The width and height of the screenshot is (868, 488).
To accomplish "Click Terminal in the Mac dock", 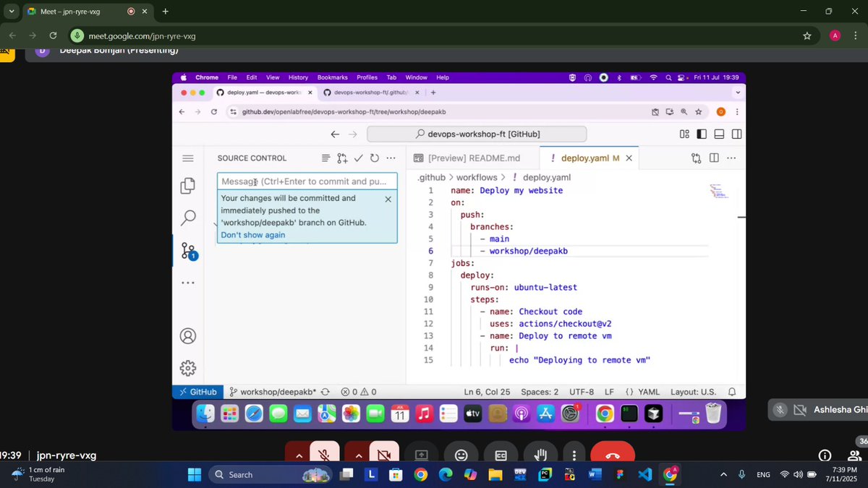I will coord(629,414).
